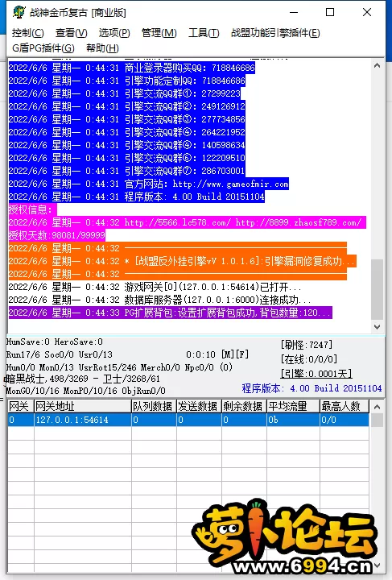Screen dimensions: 392x580
Task: Open the 控制(C) menu
Action: (27, 33)
